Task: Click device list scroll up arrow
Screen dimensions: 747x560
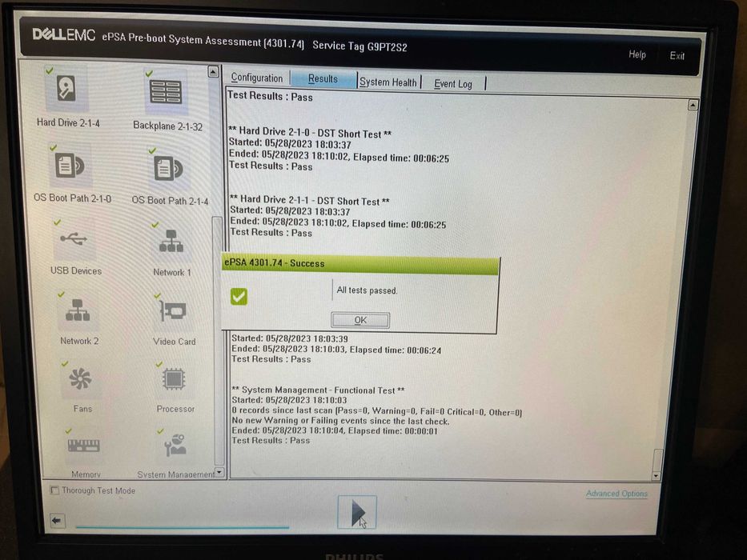Action: tap(214, 72)
